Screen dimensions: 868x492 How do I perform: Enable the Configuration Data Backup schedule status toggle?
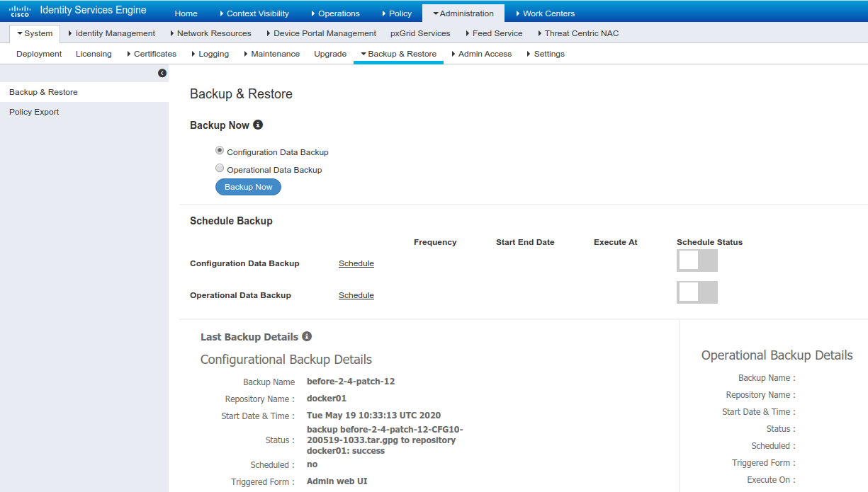point(697,261)
